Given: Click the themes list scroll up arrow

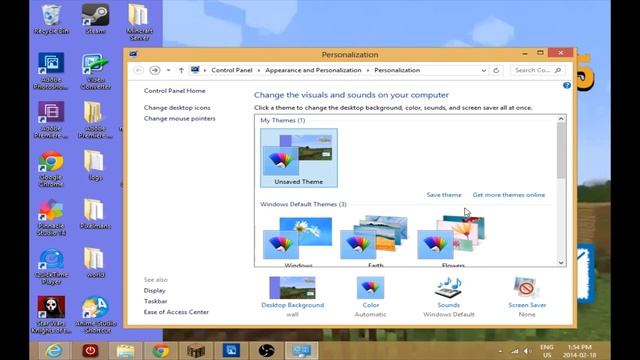Looking at the screenshot, I should (561, 119).
